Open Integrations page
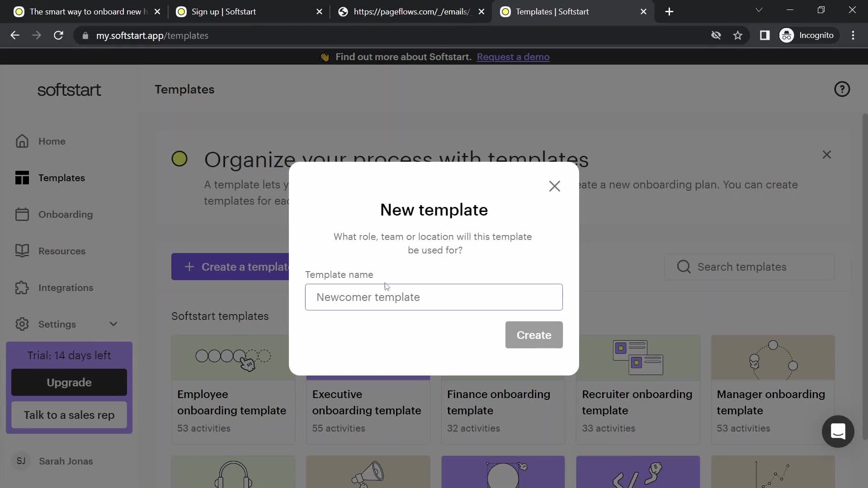 66,288
